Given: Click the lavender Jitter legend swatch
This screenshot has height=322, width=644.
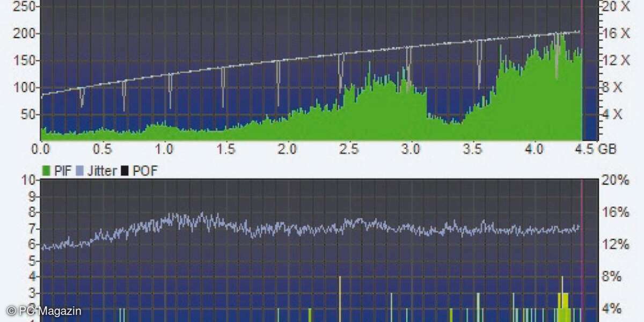Looking at the screenshot, I should [x=79, y=171].
